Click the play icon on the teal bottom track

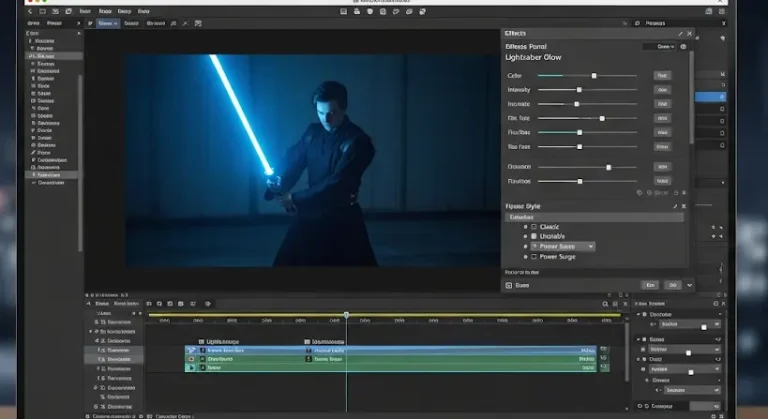tap(191, 368)
